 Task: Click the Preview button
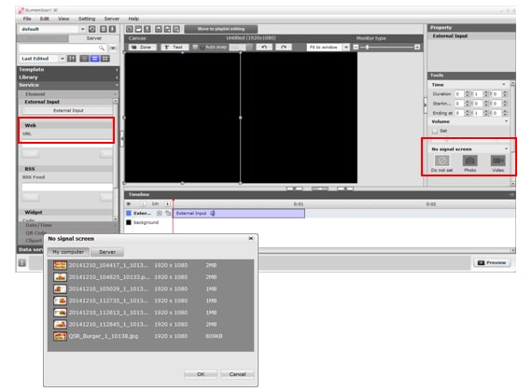click(x=492, y=262)
